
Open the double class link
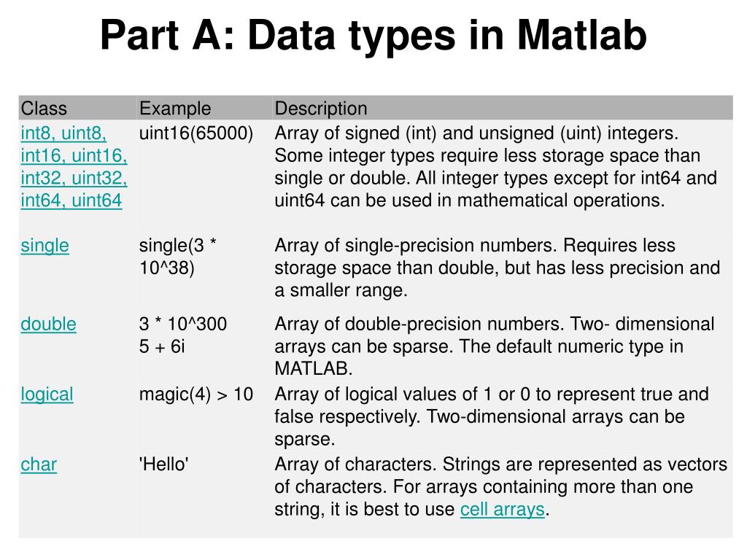[x=49, y=324]
